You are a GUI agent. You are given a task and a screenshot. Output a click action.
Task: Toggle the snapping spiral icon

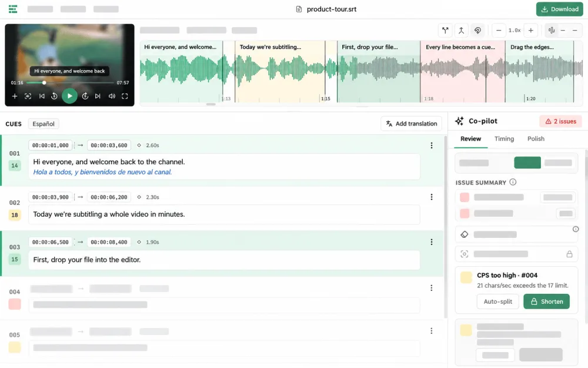pyautogui.click(x=477, y=31)
